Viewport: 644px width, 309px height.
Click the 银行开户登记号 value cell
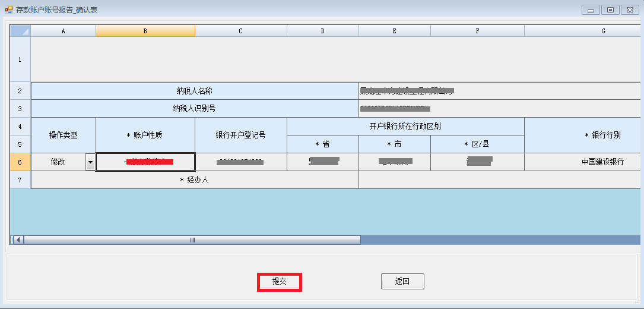pos(240,162)
